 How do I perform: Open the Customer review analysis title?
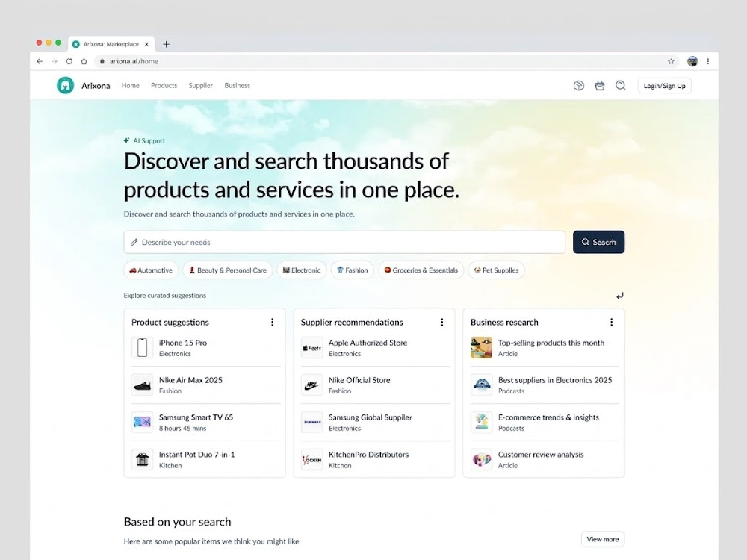tap(541, 455)
